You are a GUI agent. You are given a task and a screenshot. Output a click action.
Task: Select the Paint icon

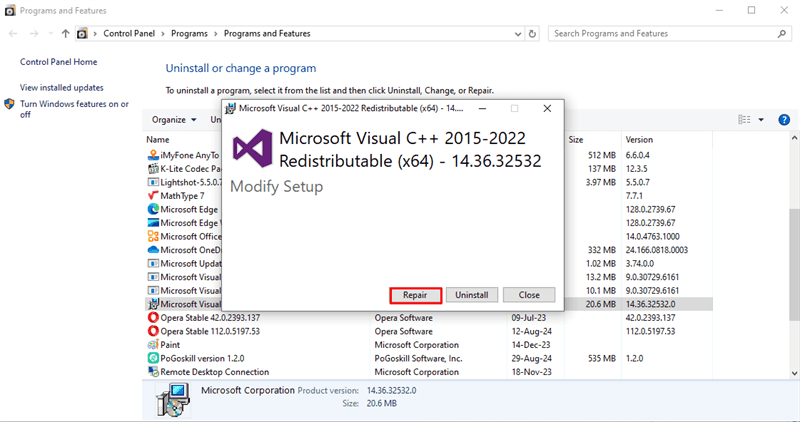click(x=153, y=344)
